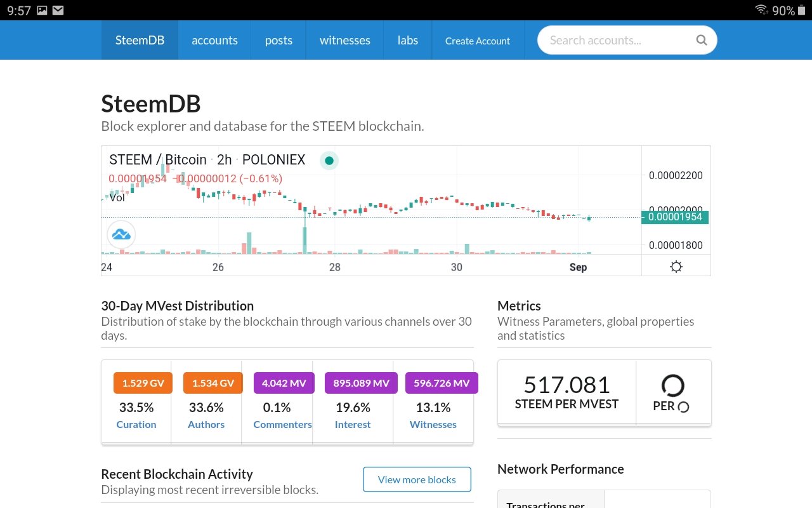
Task: Click the 1.529 GV orange badge
Action: [143, 383]
